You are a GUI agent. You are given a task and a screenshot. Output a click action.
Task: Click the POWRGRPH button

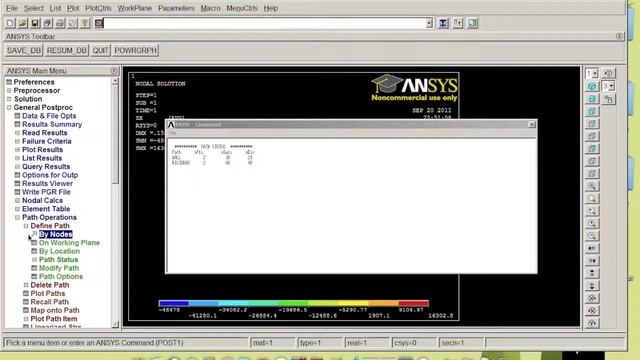point(136,51)
